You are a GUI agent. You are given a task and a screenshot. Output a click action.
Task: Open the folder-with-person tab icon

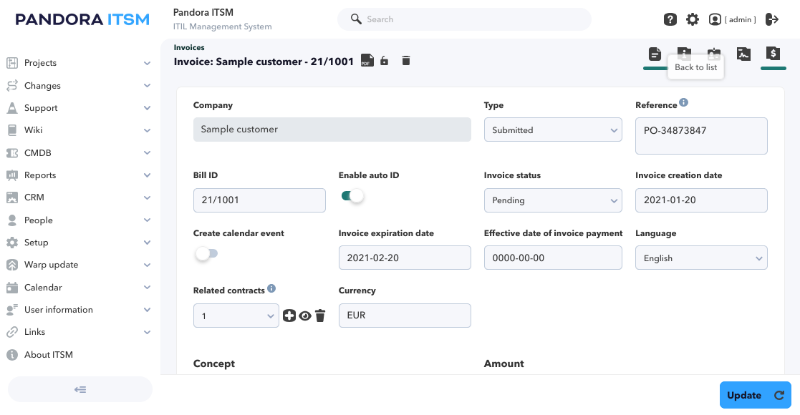coord(684,52)
